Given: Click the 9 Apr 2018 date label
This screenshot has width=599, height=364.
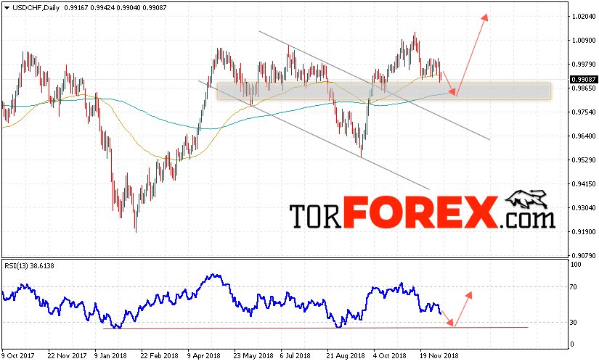Looking at the screenshot, I should pyautogui.click(x=203, y=355).
